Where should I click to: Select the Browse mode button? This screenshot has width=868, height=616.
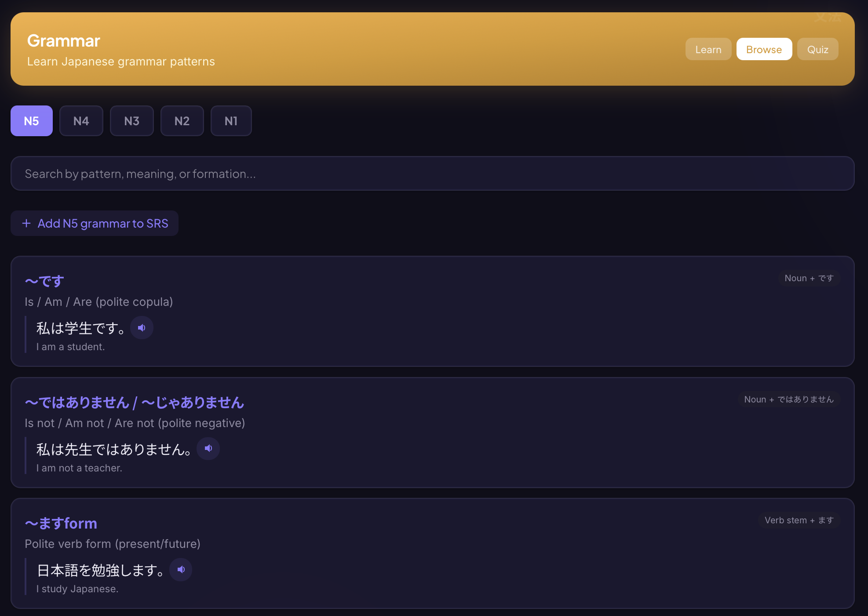pyautogui.click(x=764, y=49)
